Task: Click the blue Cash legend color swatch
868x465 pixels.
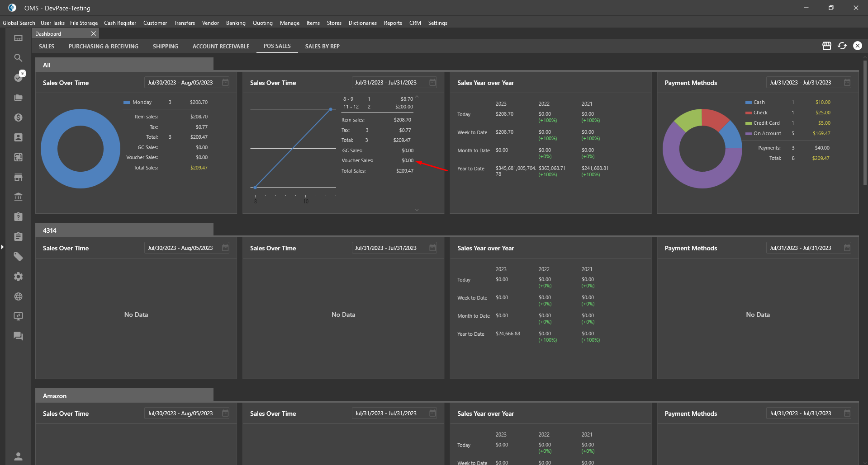Action: click(x=749, y=103)
